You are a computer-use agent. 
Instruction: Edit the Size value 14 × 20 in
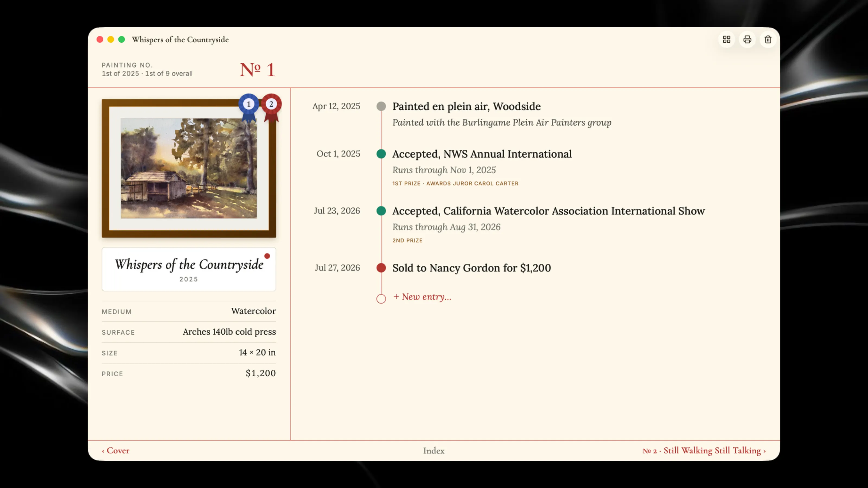coord(257,353)
